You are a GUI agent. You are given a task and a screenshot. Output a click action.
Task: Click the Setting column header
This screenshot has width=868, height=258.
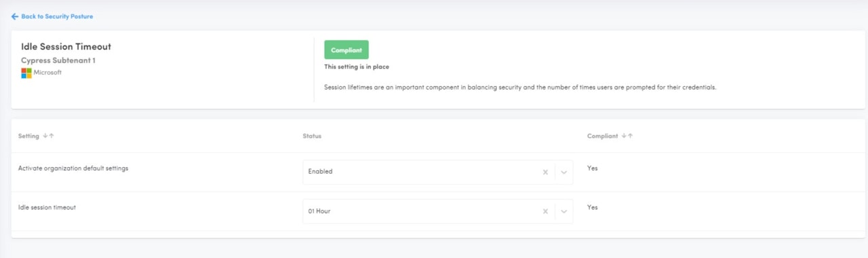click(28, 136)
